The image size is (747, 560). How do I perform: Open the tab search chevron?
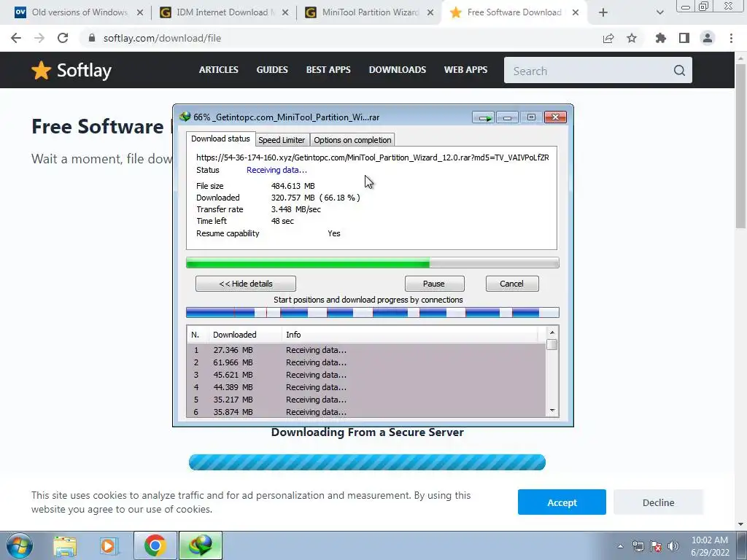(659, 12)
